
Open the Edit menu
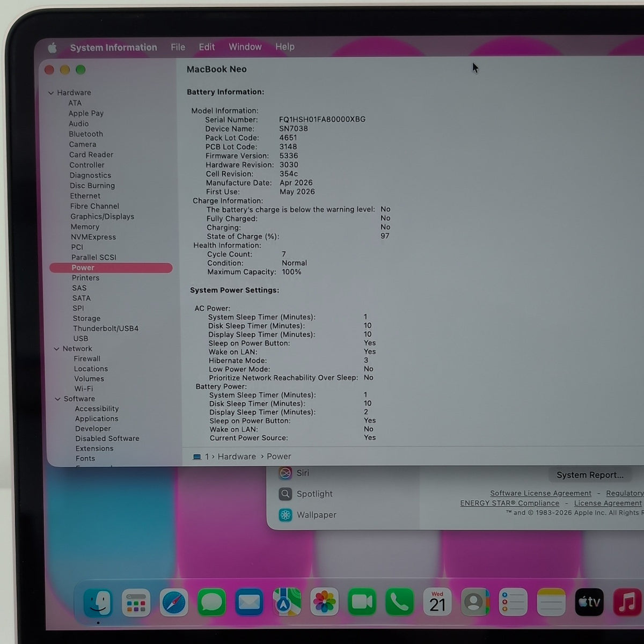(x=207, y=47)
